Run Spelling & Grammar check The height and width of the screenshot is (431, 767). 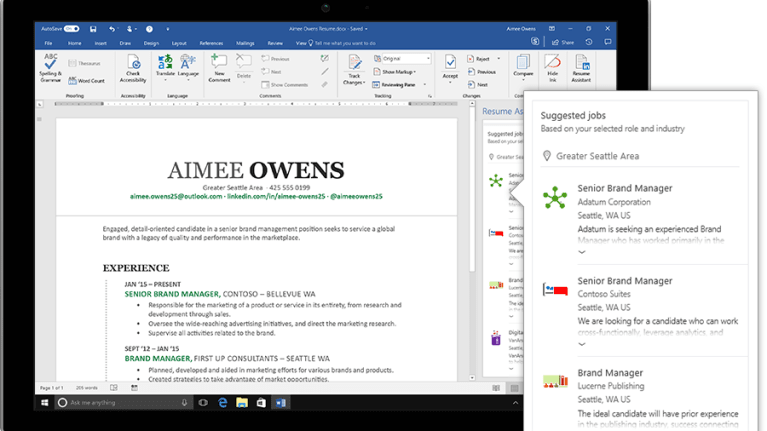pyautogui.click(x=50, y=68)
